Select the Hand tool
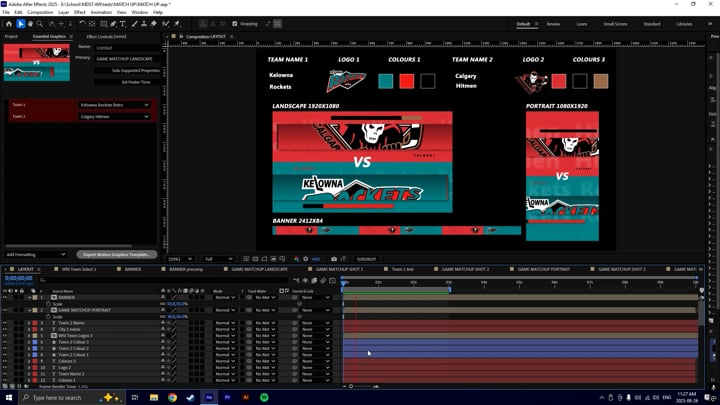Viewport: 720px width, 405px height. pos(30,24)
